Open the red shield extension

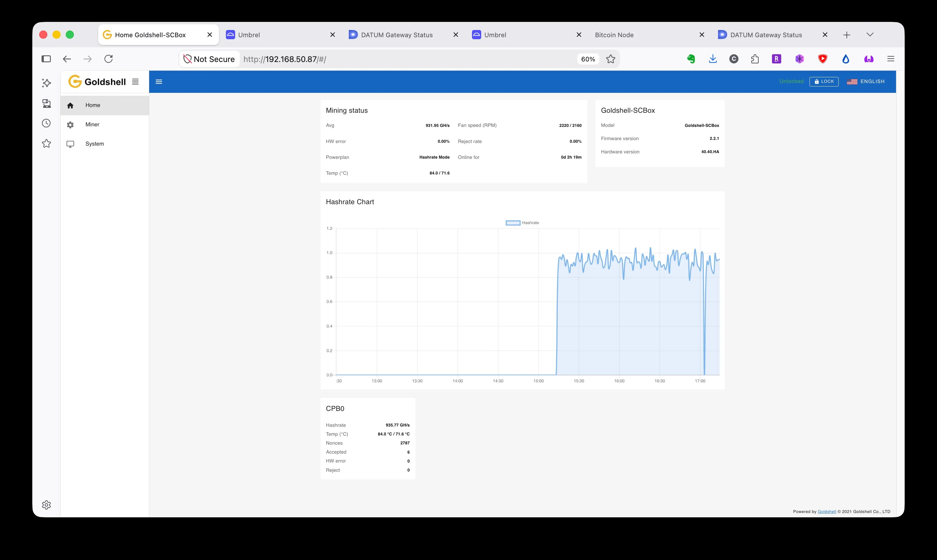tap(822, 59)
